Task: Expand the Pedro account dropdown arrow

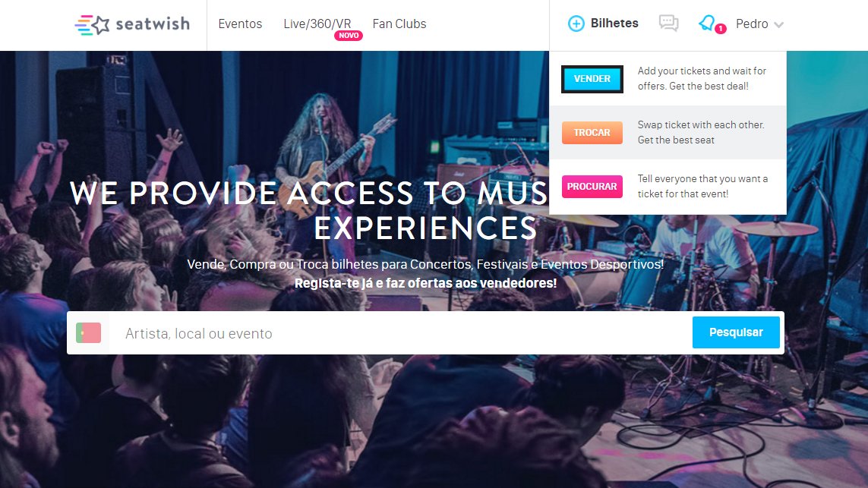Action: [x=778, y=25]
